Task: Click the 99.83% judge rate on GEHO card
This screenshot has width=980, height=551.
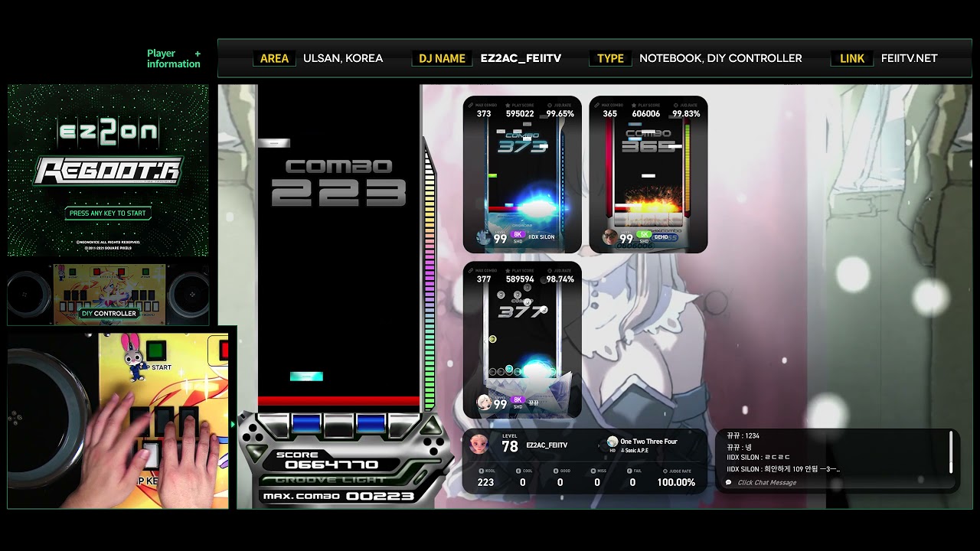Action: (686, 113)
